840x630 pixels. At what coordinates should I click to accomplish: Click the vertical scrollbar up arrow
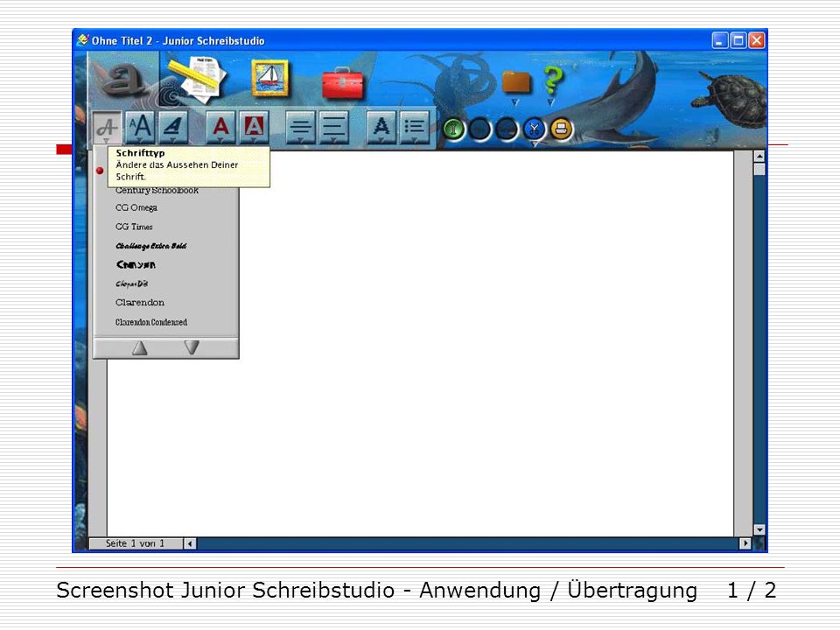pyautogui.click(x=759, y=157)
